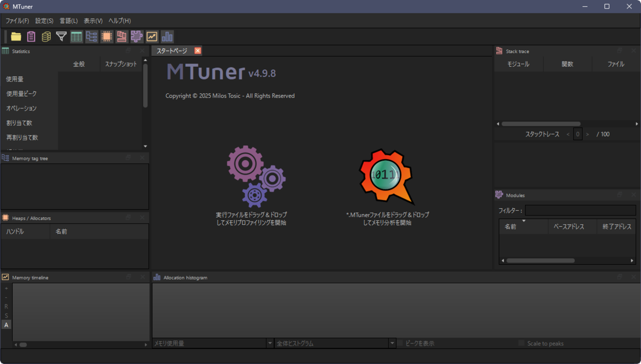The image size is (641, 364).
Task: Toggle the A button in Memory timeline
Action: 6,325
